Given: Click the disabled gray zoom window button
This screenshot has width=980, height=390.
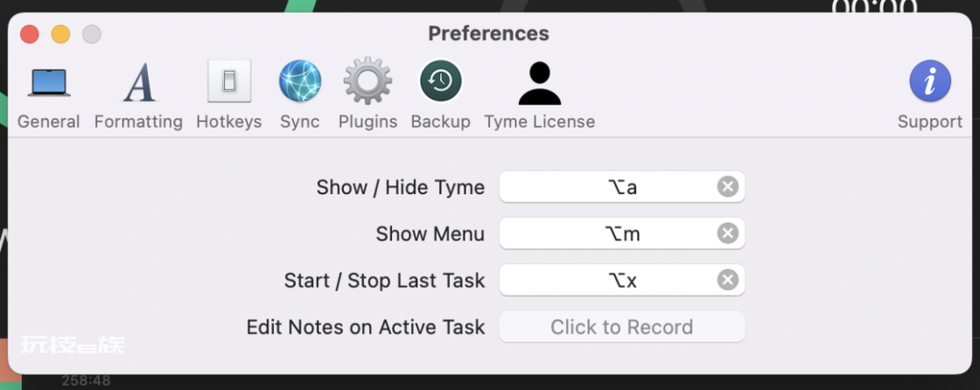Looking at the screenshot, I should coord(92,34).
